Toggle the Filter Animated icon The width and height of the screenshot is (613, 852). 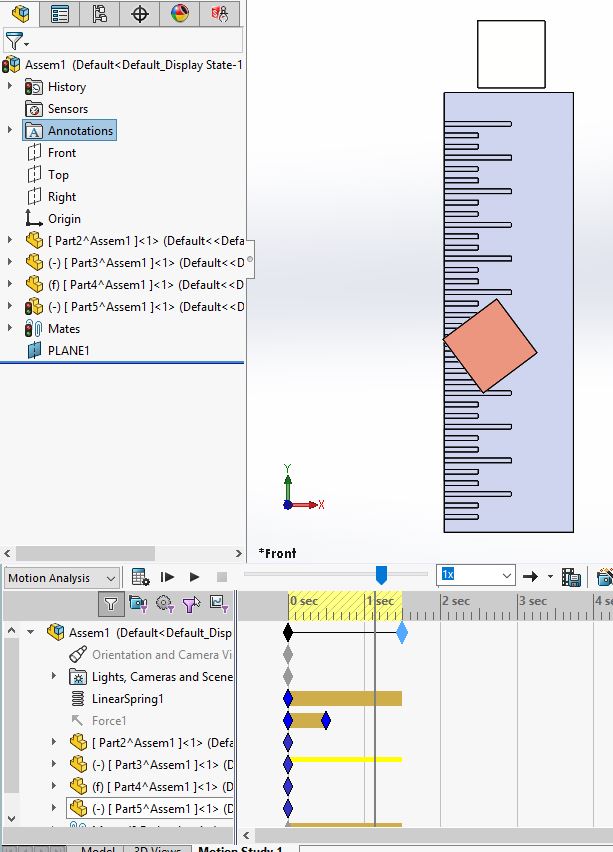pyautogui.click(x=138, y=604)
